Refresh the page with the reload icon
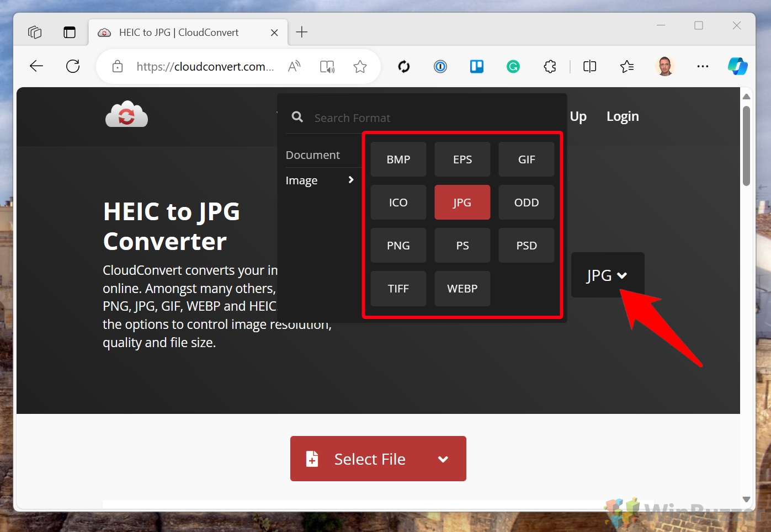This screenshot has height=532, width=771. [x=73, y=66]
